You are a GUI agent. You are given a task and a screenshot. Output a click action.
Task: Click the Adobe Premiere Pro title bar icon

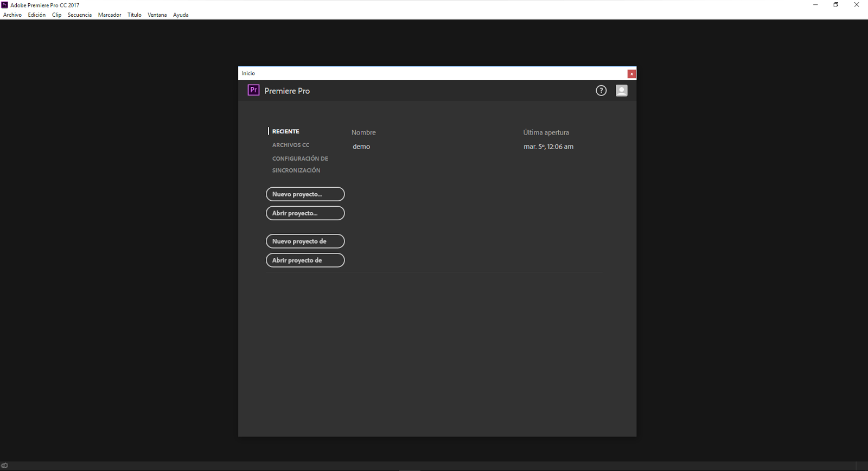4,5
